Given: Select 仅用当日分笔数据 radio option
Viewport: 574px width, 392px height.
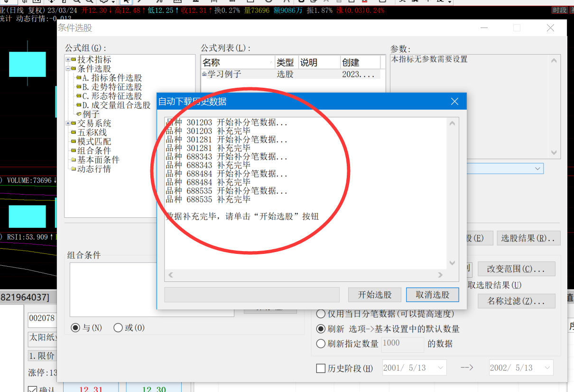Looking at the screenshot, I should pyautogui.click(x=321, y=314).
